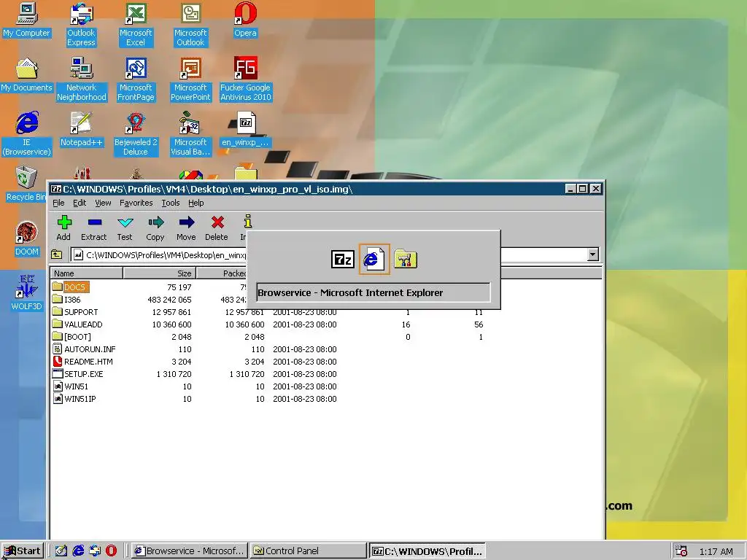The height and width of the screenshot is (560, 747).
Task: Select the WIN51 file row
Action: (x=70, y=386)
